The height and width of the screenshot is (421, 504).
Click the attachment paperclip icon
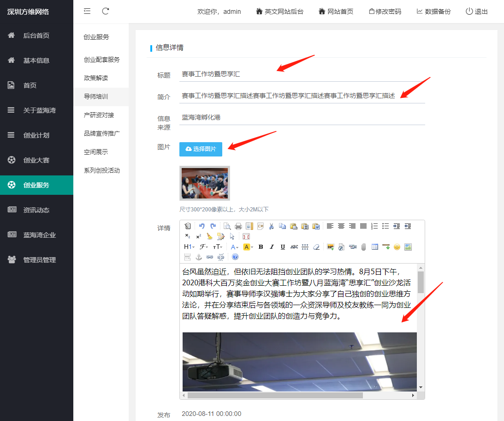coord(364,247)
